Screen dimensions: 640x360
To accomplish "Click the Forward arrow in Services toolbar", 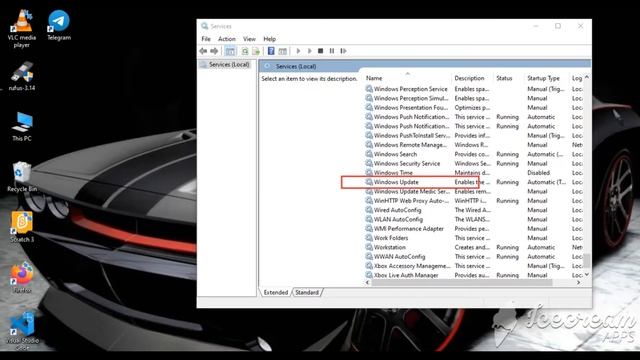I will point(214,51).
